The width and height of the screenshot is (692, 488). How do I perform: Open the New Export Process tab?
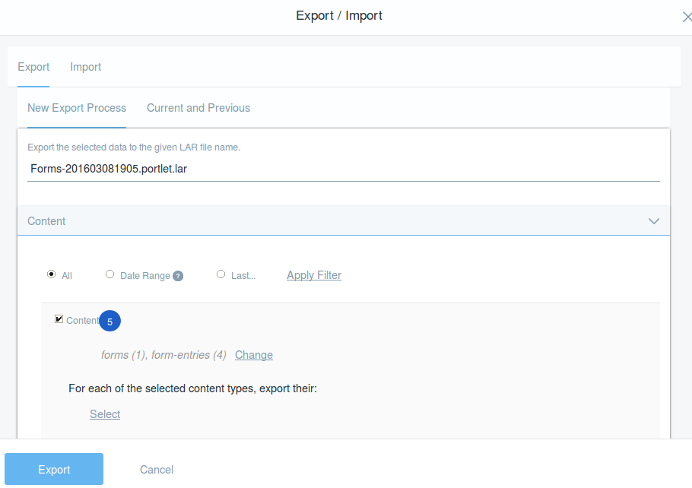click(x=77, y=108)
